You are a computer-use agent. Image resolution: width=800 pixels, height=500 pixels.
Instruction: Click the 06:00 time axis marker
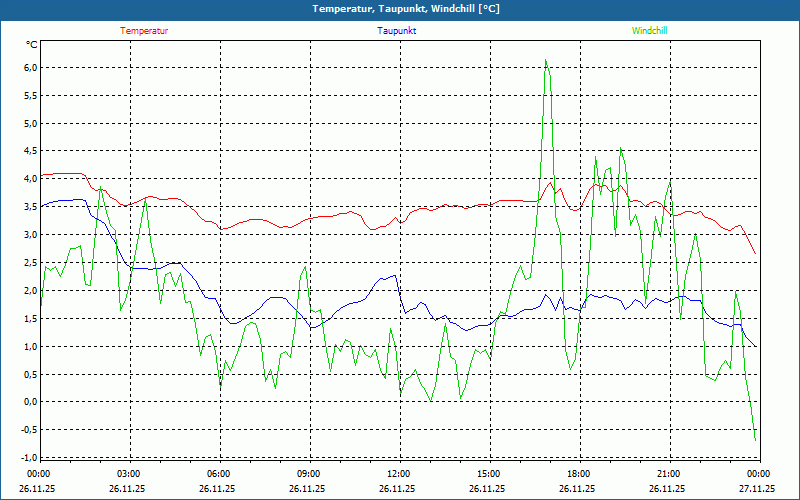click(219, 474)
